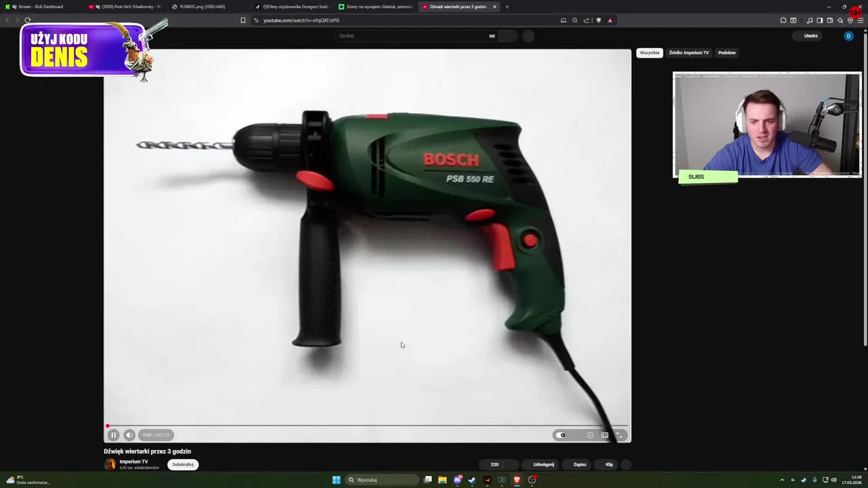Open the volume control in system tray
868x488 pixels.
pyautogui.click(x=833, y=480)
